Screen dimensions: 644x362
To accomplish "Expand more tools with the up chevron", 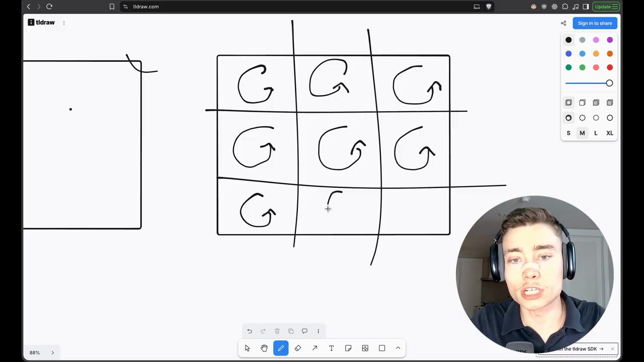I will 398,348.
